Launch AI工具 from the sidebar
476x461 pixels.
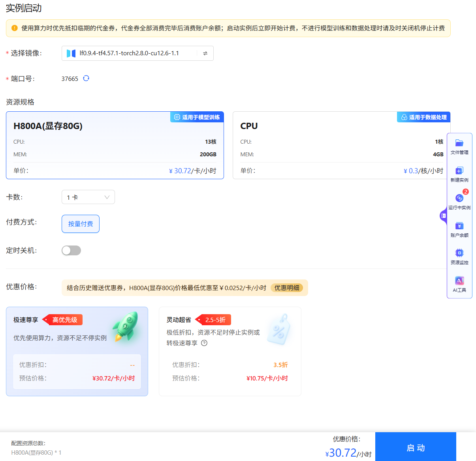(x=459, y=284)
